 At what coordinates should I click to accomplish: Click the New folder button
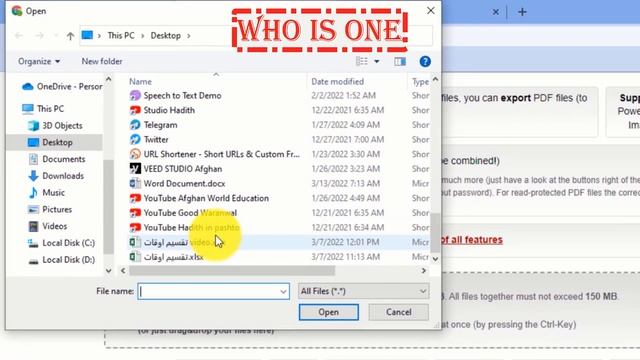point(102,62)
